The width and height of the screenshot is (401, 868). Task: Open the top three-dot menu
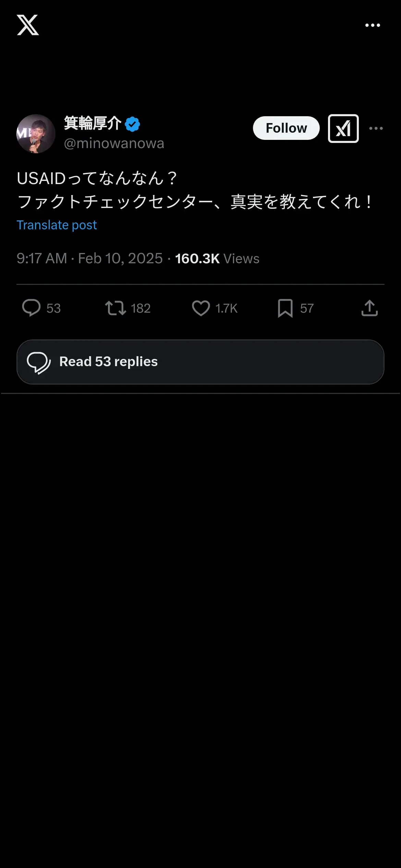[x=373, y=25]
